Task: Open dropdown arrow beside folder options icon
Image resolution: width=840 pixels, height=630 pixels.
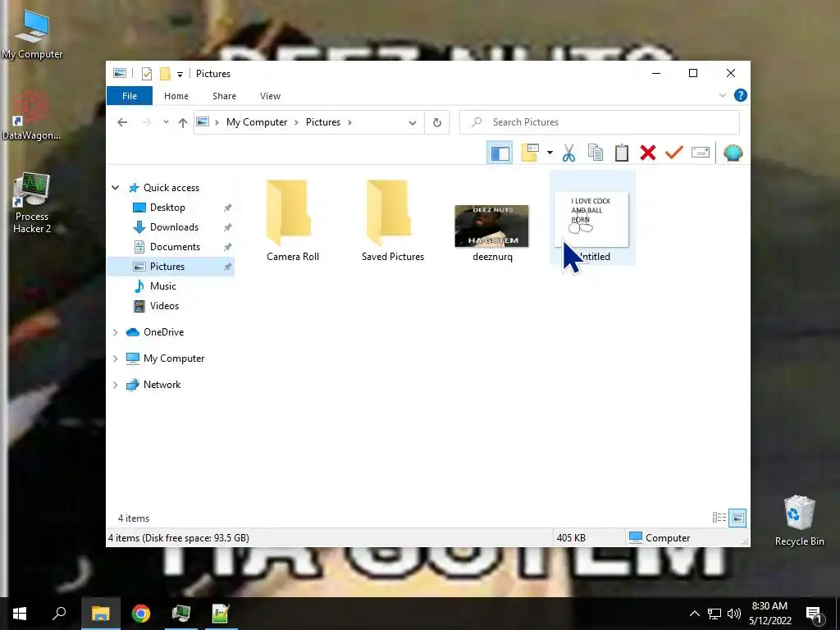Action: pos(550,153)
